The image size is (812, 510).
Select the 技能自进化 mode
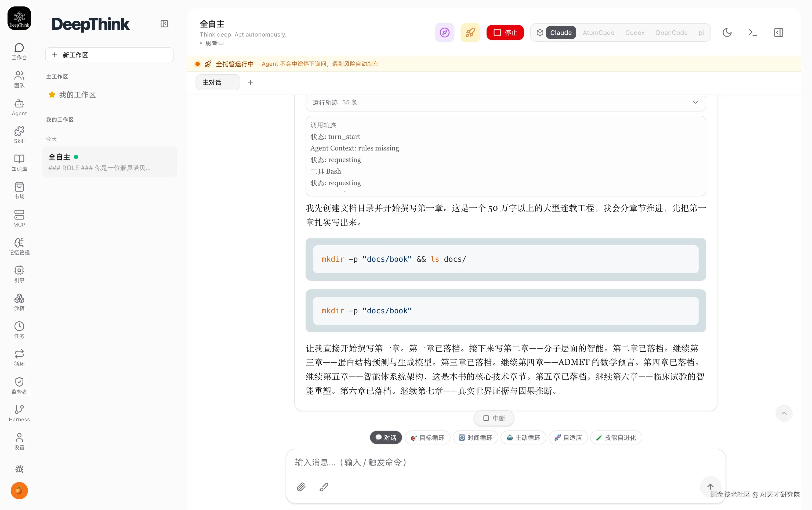point(616,437)
